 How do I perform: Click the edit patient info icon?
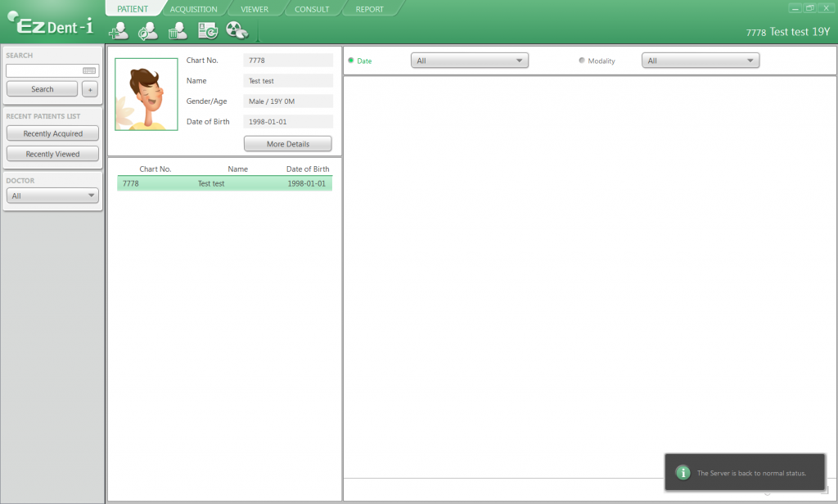click(x=148, y=31)
